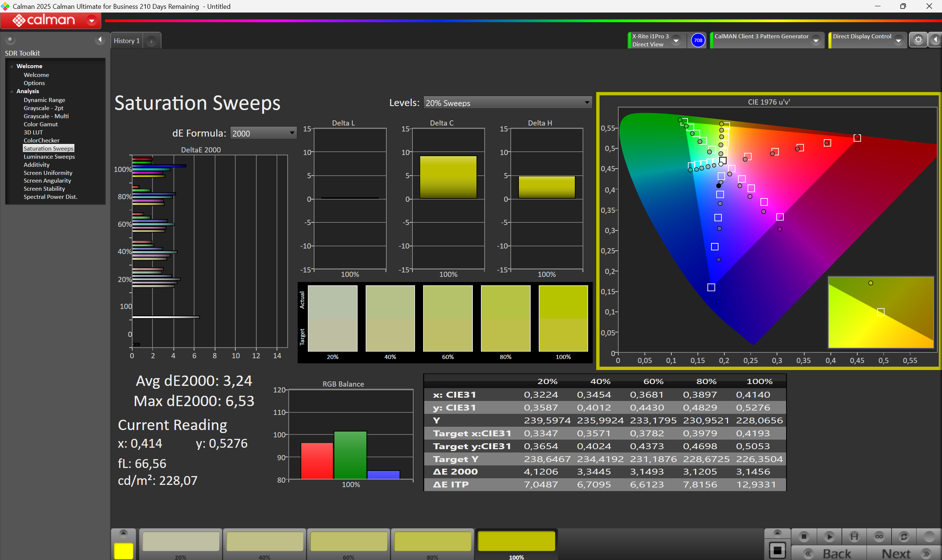Image resolution: width=942 pixels, height=560 pixels.
Task: Select the 40% yellow saturation swatch
Action: [x=264, y=542]
